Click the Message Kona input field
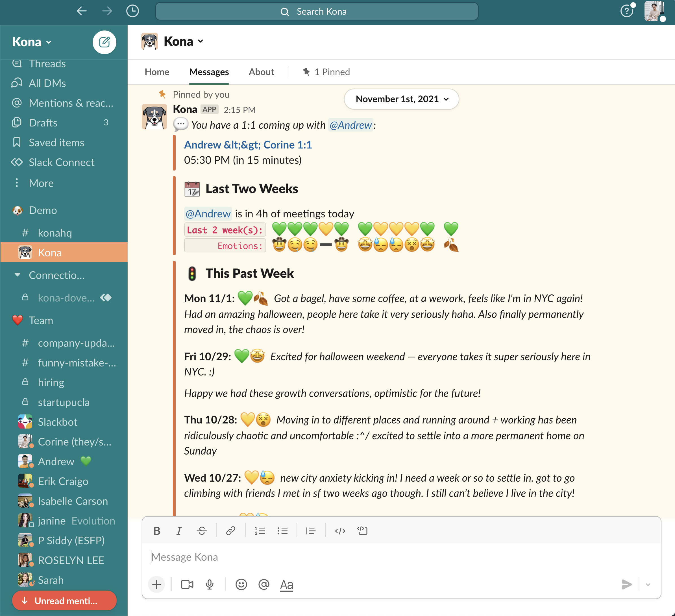The image size is (675, 616). tap(368, 557)
